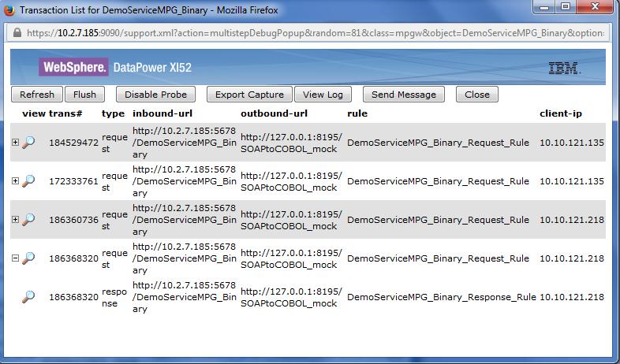This screenshot has width=620, height=364.
Task: Click the Refresh button
Action: click(x=37, y=95)
